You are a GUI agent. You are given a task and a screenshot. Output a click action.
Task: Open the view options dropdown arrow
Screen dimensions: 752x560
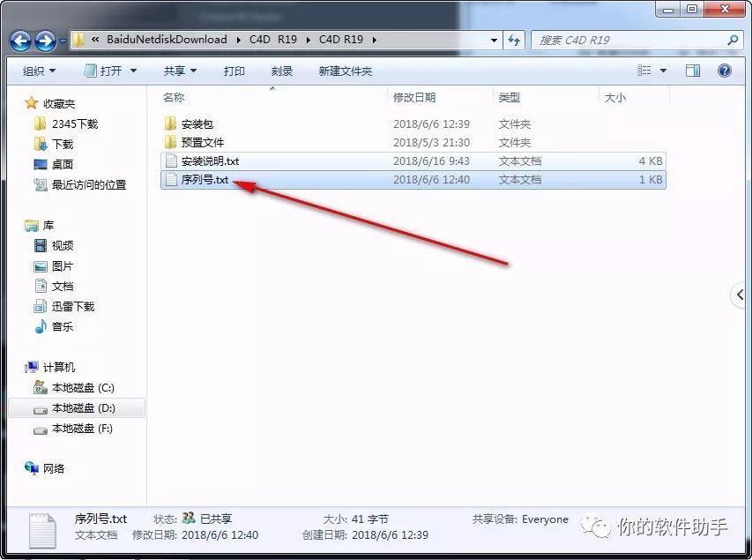click(663, 71)
